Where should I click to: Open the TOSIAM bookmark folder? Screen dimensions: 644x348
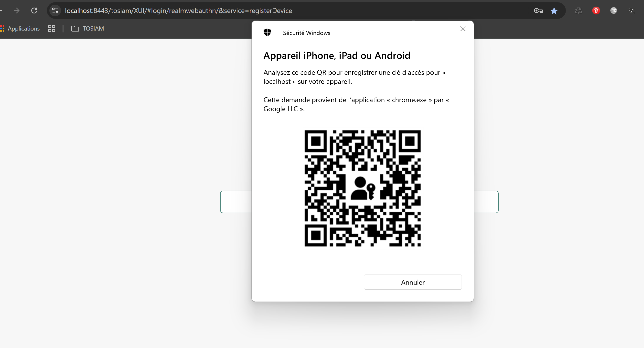click(87, 29)
